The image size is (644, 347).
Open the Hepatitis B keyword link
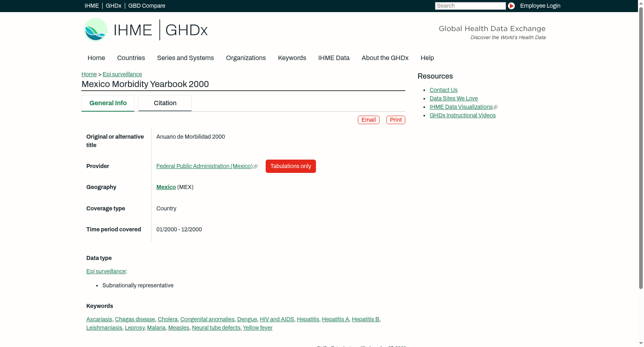(366, 319)
